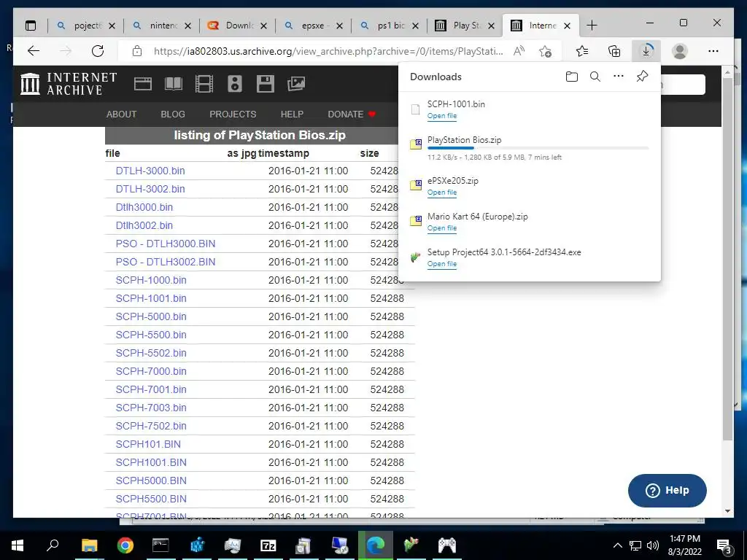Open 7-Zip from the taskbar
747x560 pixels.
(268, 545)
